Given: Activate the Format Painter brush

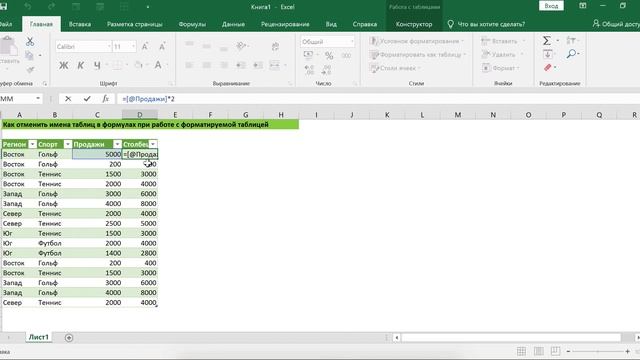Looking at the screenshot, I should [x=30, y=70].
